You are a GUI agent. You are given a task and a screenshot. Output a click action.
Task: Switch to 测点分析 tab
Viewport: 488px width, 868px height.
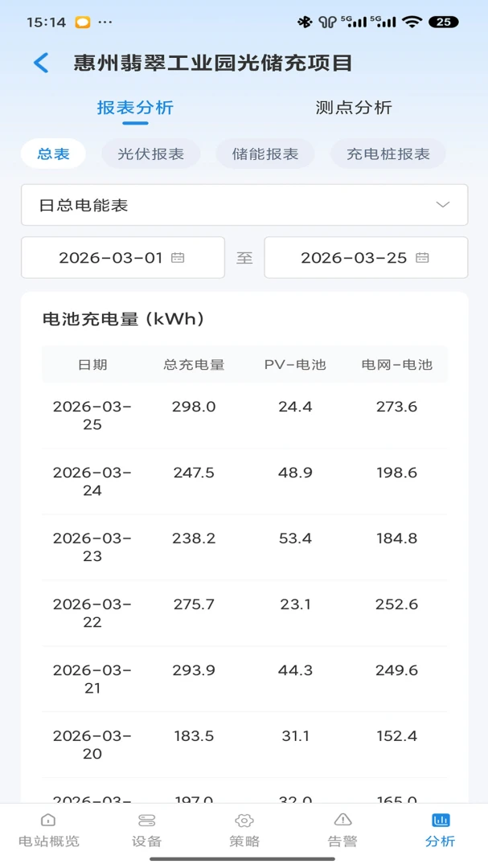pos(354,108)
